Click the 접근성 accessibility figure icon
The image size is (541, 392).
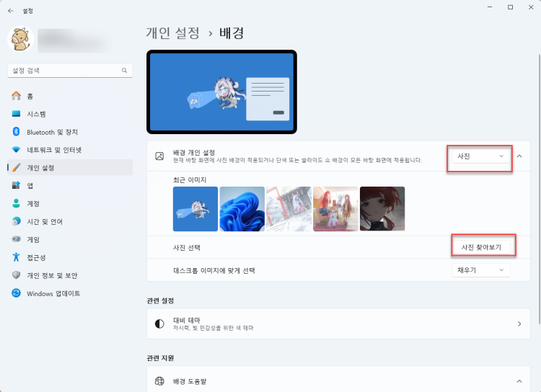pyautogui.click(x=16, y=257)
